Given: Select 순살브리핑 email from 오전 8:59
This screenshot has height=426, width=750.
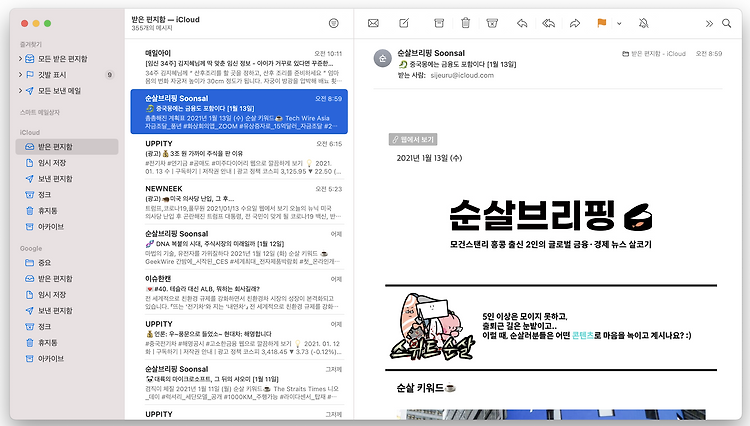Looking at the screenshot, I should click(239, 111).
